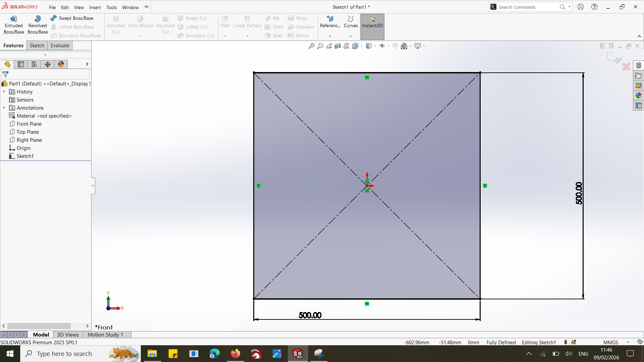This screenshot has height=362, width=644.
Task: Open the DimXpertManager crosshair tab icon
Action: point(48,64)
